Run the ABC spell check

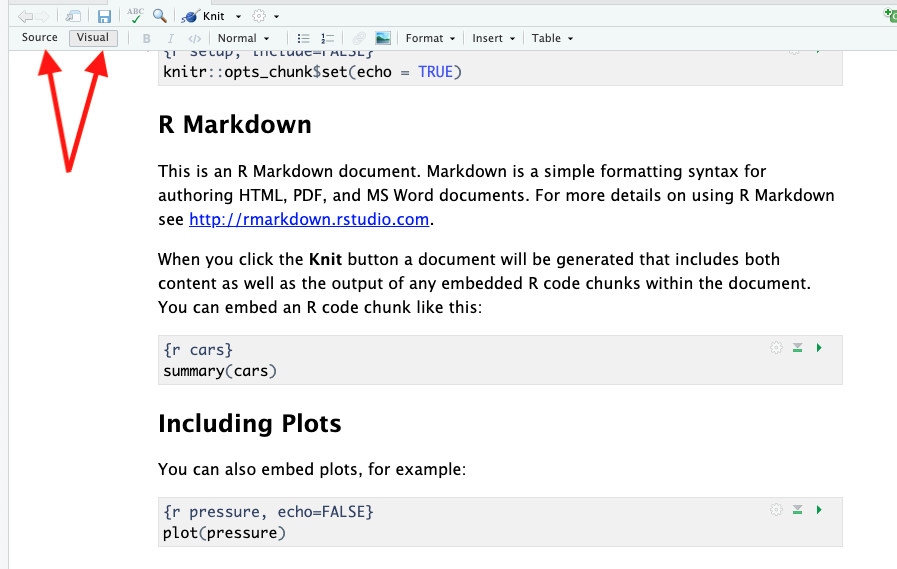pos(136,15)
